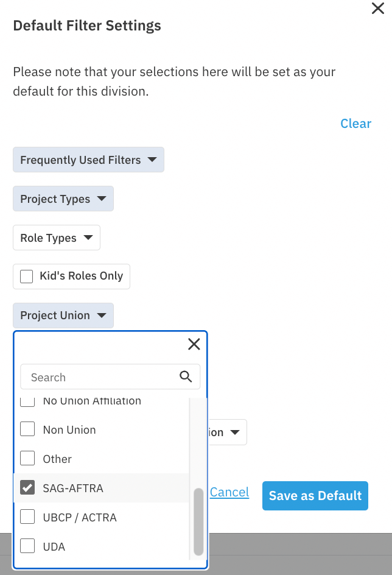Click the caret on the partially hidden dropdown

point(235,432)
